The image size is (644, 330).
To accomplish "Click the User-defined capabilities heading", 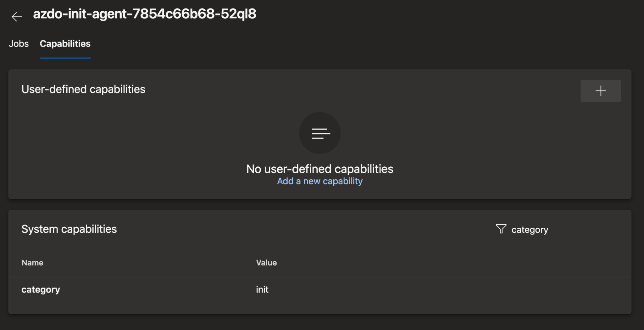I will tap(83, 89).
